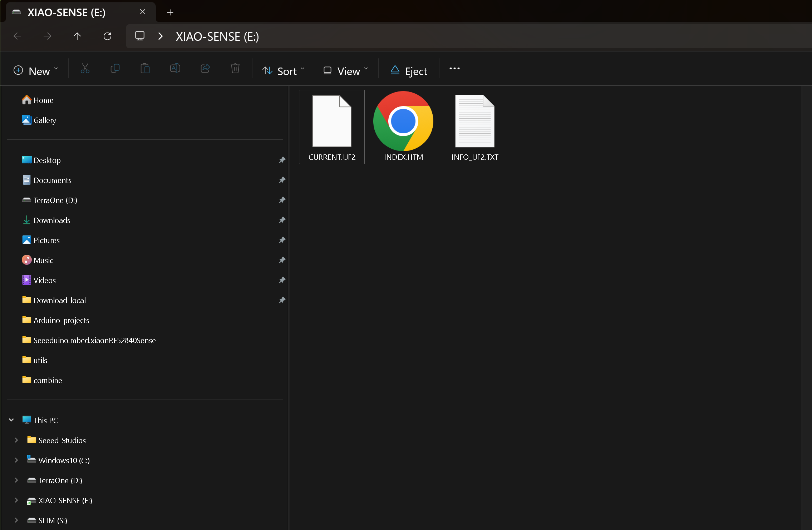Expand the Windows10 (C:) tree node
Viewport: 812px width, 530px height.
point(16,460)
